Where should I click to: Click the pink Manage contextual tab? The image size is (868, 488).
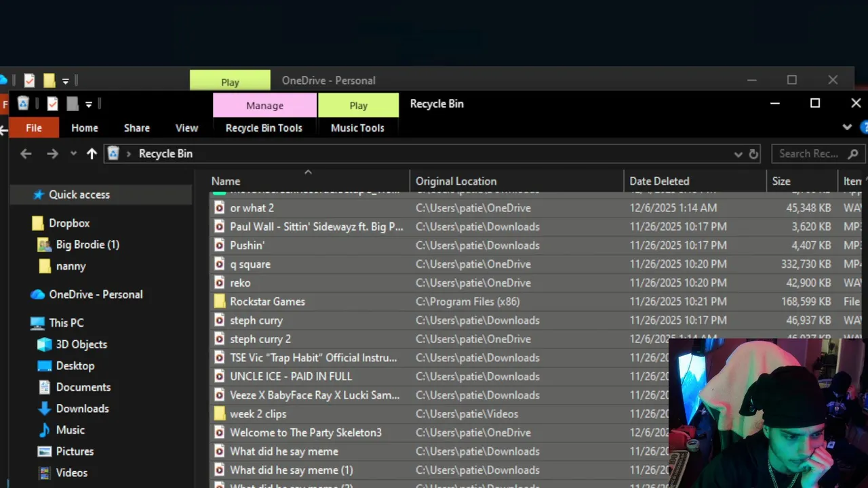(x=264, y=105)
